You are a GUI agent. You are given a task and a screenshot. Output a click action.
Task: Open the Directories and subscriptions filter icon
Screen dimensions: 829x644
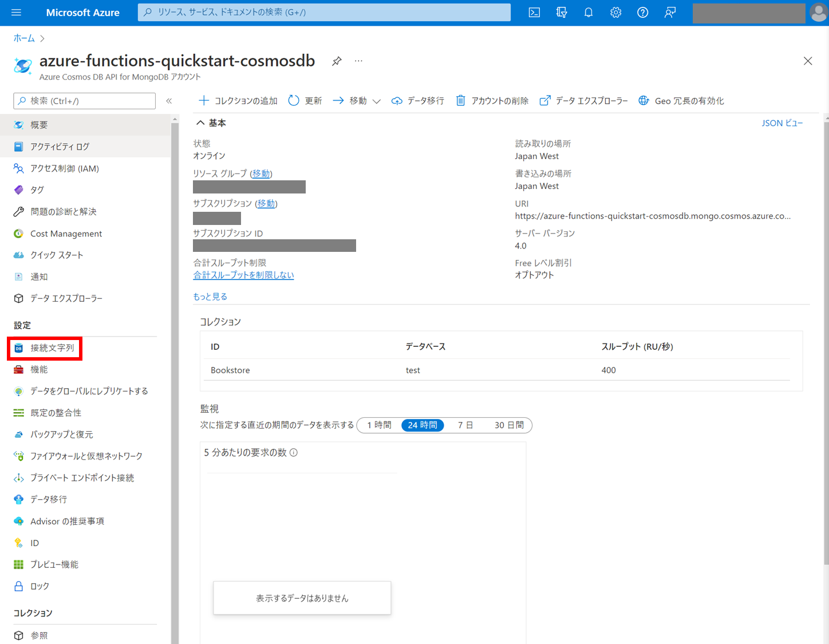tap(562, 13)
